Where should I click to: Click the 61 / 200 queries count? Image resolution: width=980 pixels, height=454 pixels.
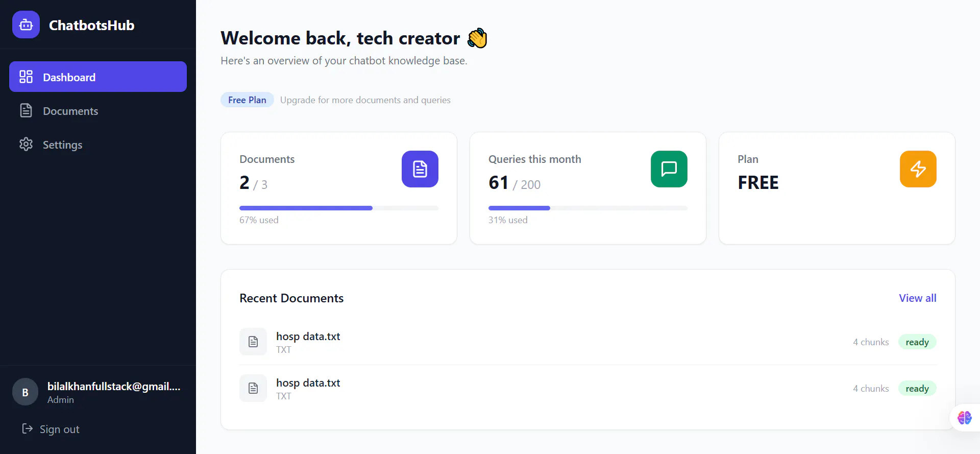[x=514, y=182]
